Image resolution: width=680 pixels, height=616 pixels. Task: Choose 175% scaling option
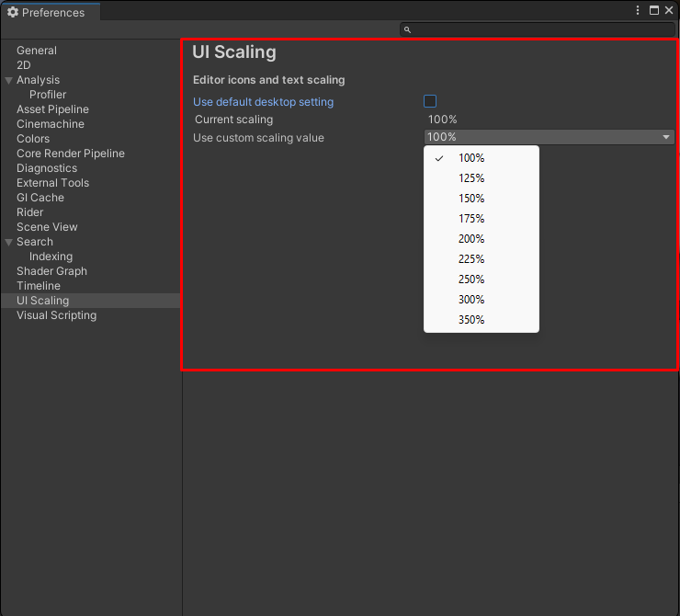[x=482, y=219]
